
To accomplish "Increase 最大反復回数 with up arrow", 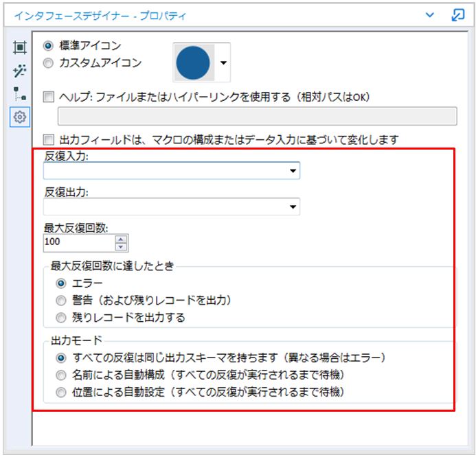I will click(x=122, y=239).
